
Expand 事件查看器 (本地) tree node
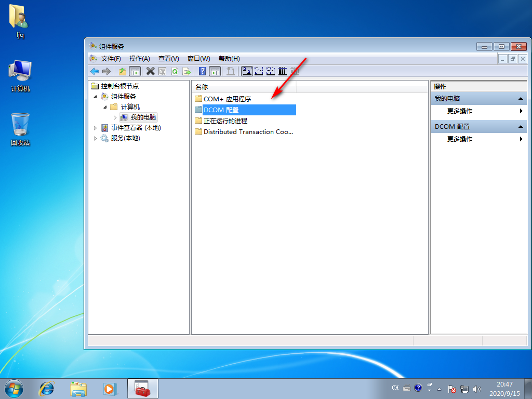click(x=95, y=128)
